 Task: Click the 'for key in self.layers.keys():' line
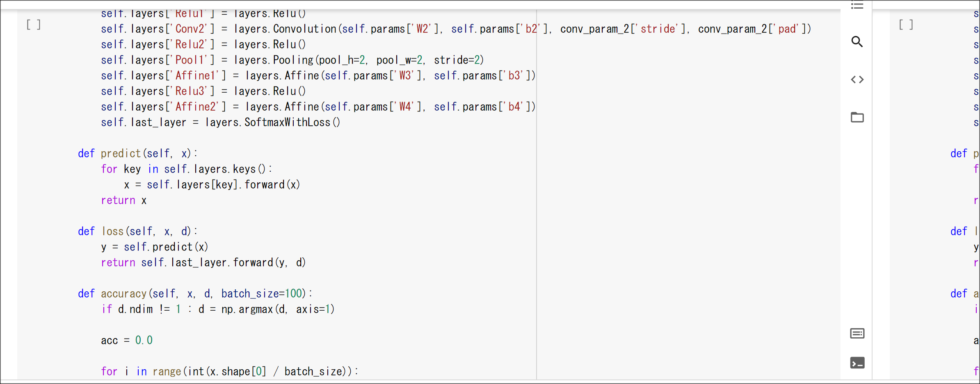187,169
